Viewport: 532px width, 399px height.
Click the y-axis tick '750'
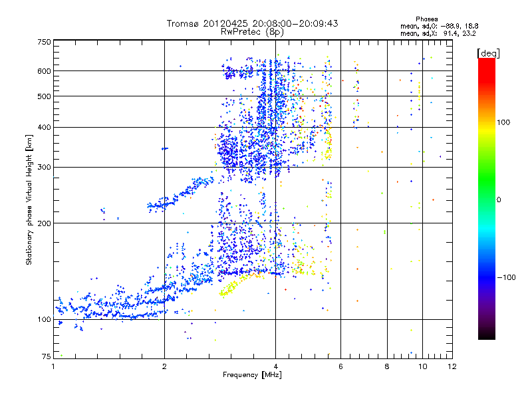45,42
